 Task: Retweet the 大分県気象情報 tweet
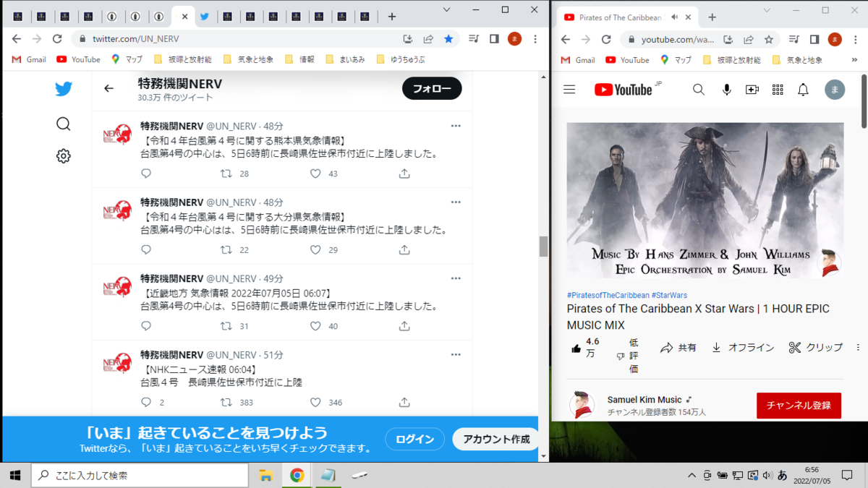click(x=226, y=249)
